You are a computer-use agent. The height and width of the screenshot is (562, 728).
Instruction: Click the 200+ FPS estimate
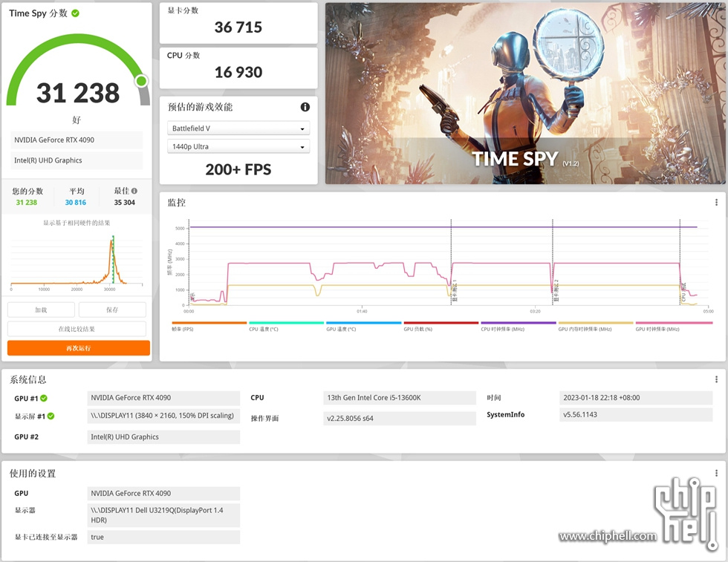click(238, 169)
